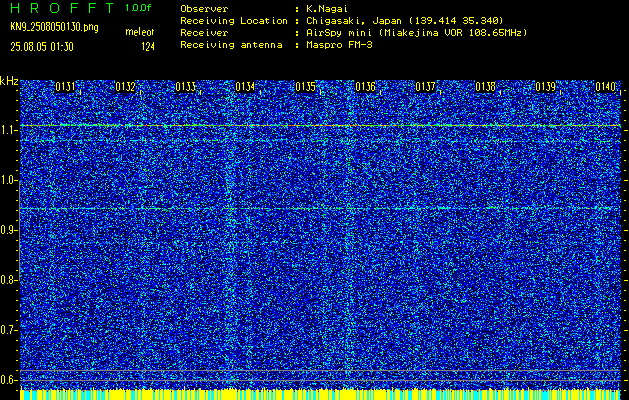Click the 0134 time marker
The width and height of the screenshot is (629, 400).
[245, 87]
